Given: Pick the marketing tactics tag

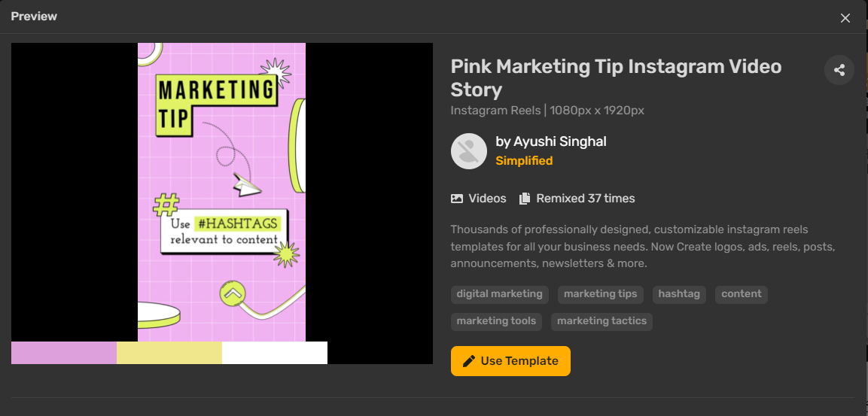Looking at the screenshot, I should (x=602, y=321).
